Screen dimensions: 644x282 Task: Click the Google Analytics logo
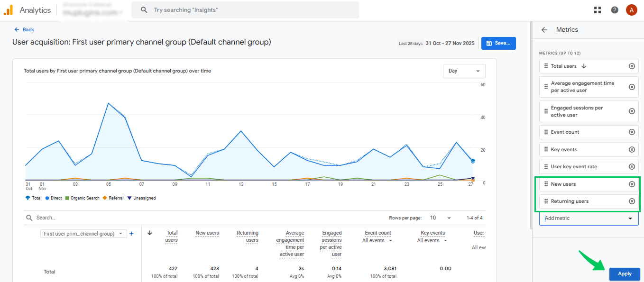pyautogui.click(x=8, y=10)
